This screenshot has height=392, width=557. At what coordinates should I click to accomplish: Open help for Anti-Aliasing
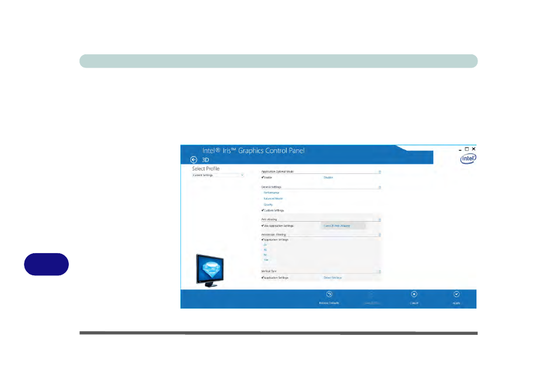[x=380, y=219]
